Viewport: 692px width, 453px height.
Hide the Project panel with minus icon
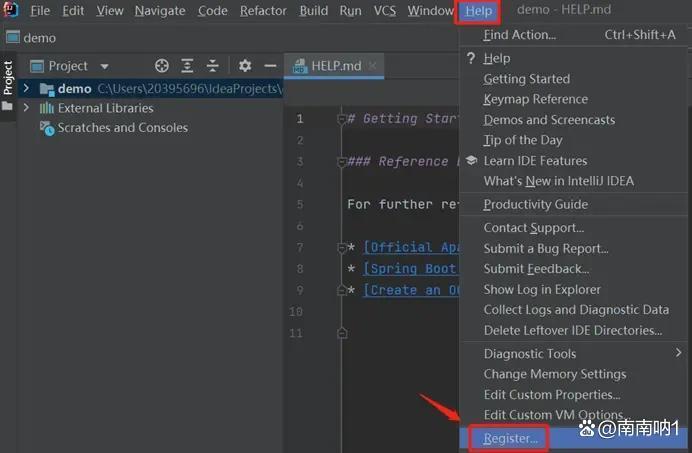270,66
